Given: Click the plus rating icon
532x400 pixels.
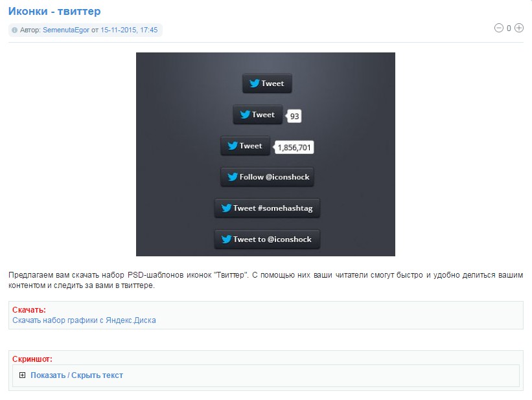Looking at the screenshot, I should tap(519, 28).
